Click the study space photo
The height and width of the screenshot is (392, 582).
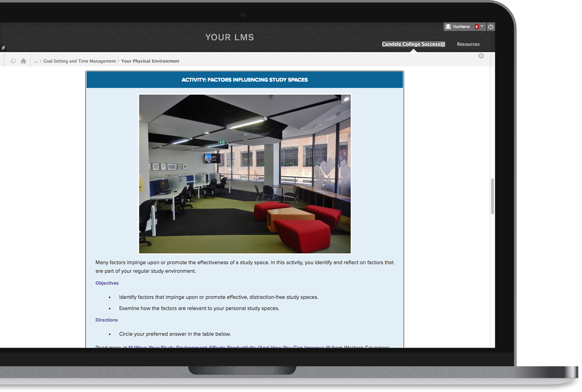[x=245, y=174]
